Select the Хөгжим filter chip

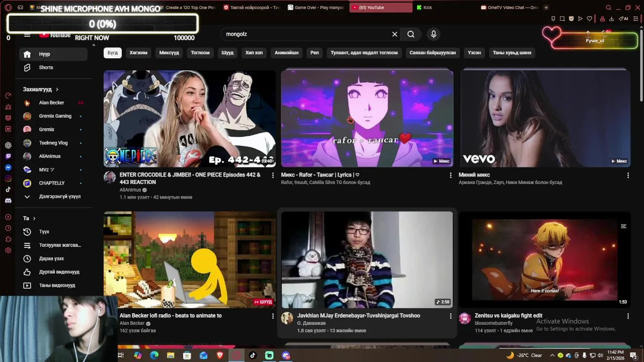tap(138, 53)
